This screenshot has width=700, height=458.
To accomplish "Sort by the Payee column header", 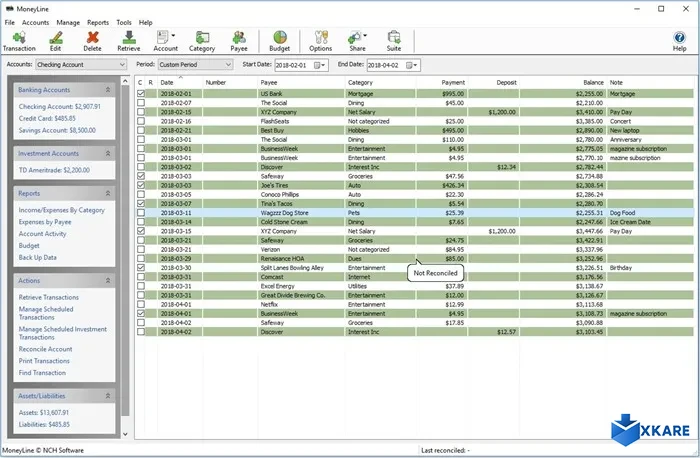I will pos(301,83).
